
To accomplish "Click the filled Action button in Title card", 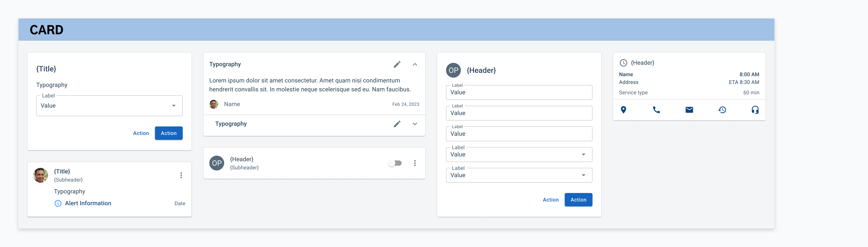I will tap(168, 133).
